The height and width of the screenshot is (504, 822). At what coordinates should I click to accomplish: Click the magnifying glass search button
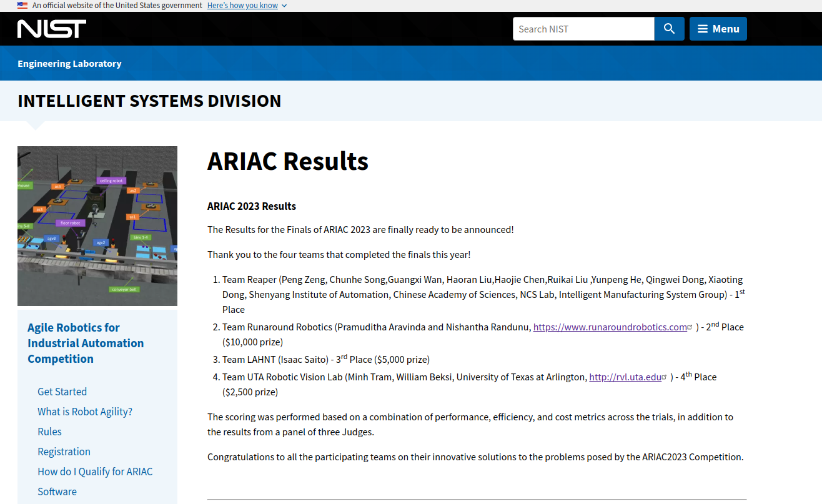(x=669, y=29)
